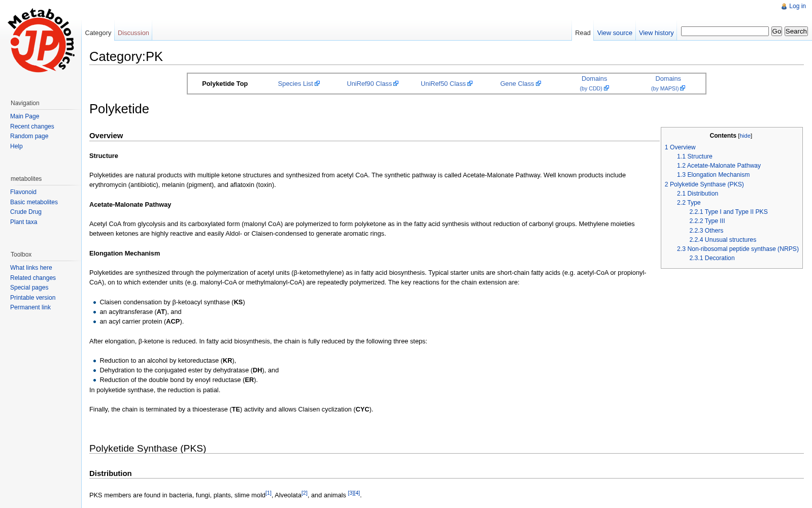Switch to the Discussion tab
812x508 pixels.
point(133,33)
